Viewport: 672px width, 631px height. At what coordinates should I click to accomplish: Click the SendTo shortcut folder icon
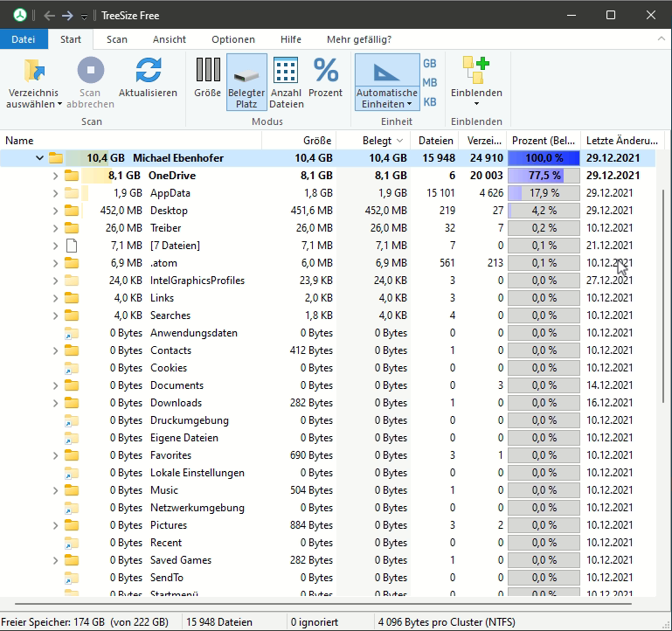[x=72, y=578]
